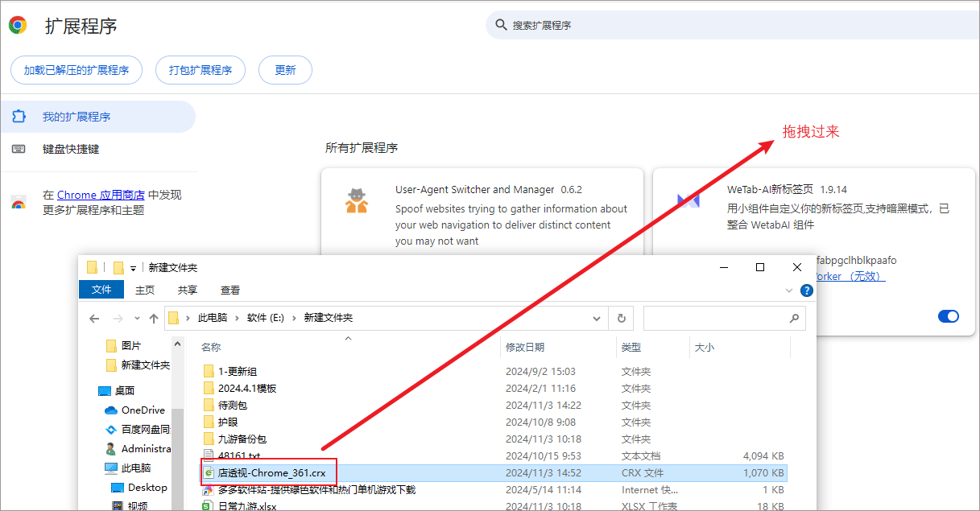The width and height of the screenshot is (980, 511).
Task: Select Desktop under 此电脑 in navigation pane
Action: tap(139, 487)
